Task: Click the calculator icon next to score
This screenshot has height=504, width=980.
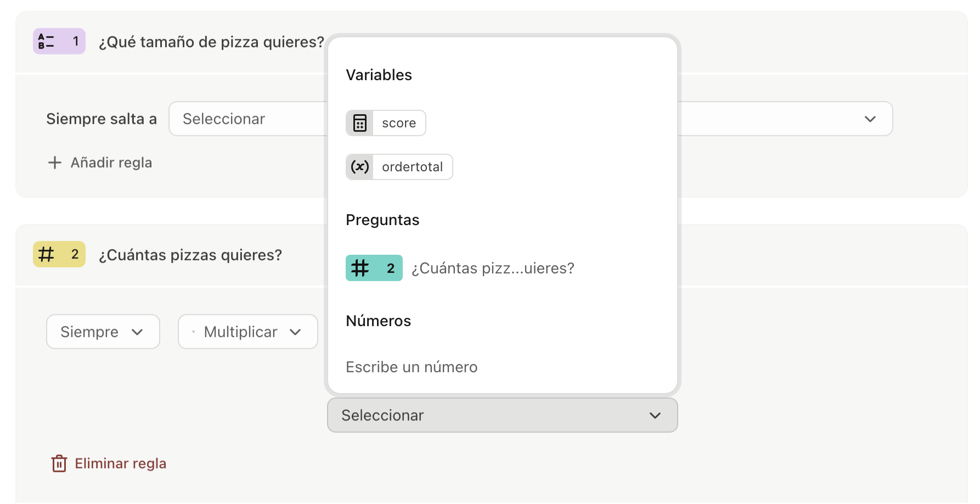Action: pos(359,123)
